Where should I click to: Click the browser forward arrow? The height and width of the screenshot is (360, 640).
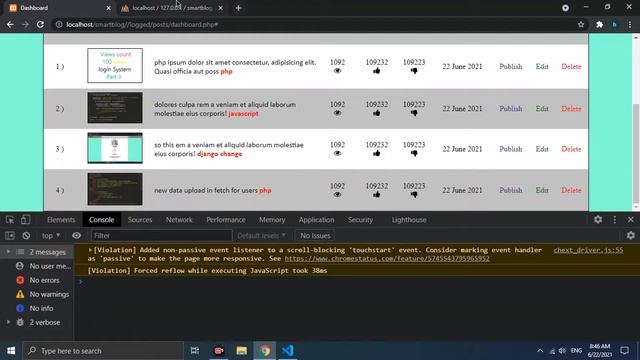pos(25,24)
